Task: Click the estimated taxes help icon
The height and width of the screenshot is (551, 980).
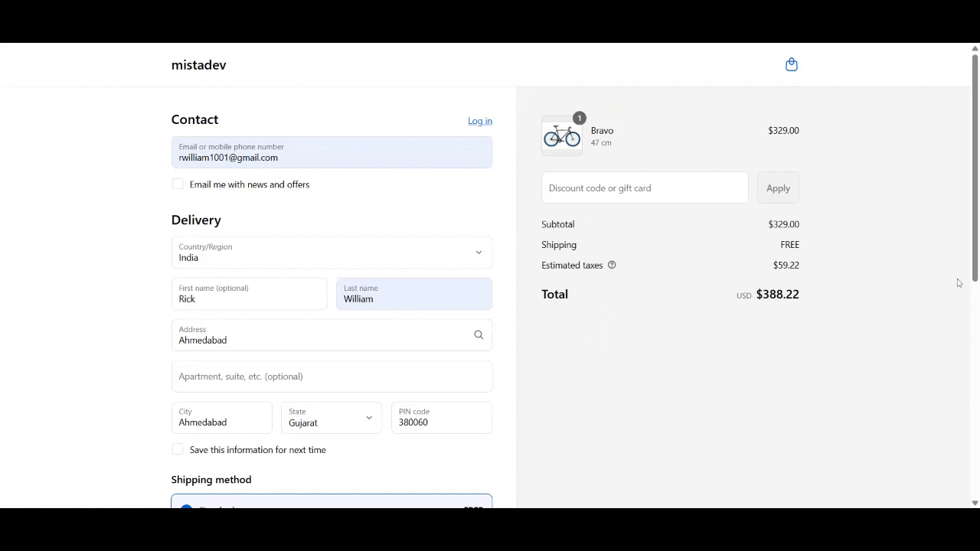Action: click(x=612, y=266)
